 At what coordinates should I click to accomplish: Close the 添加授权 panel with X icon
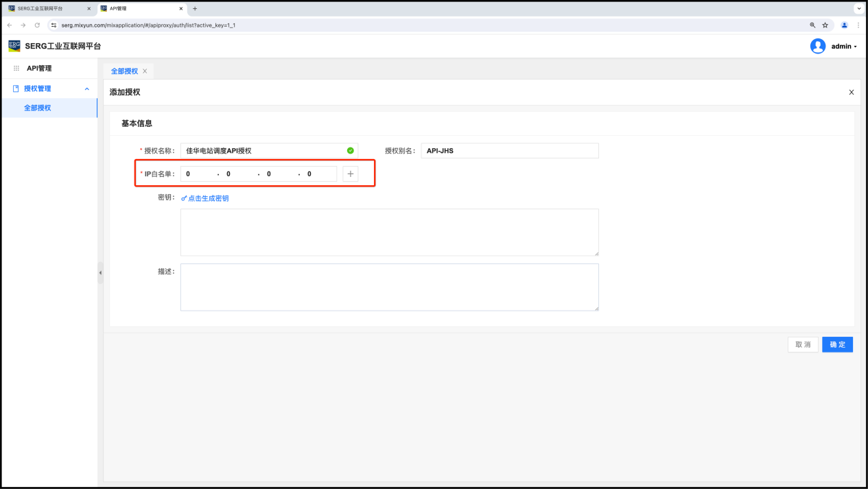(x=851, y=93)
